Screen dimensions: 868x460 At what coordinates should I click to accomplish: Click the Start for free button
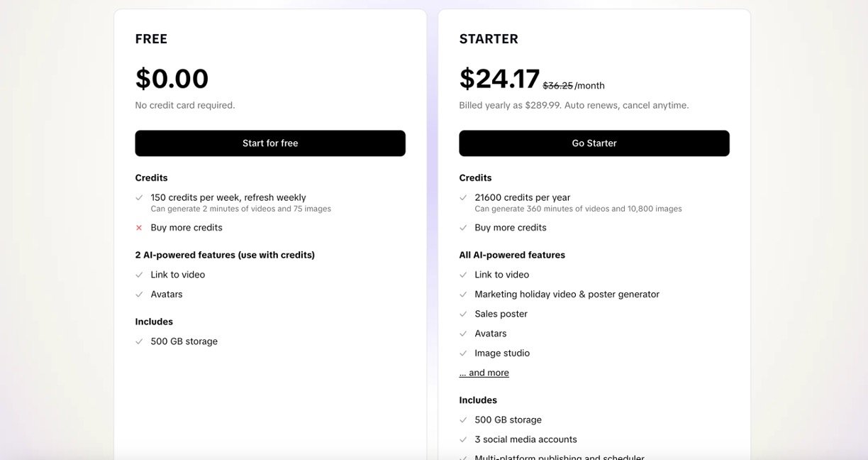(x=270, y=143)
